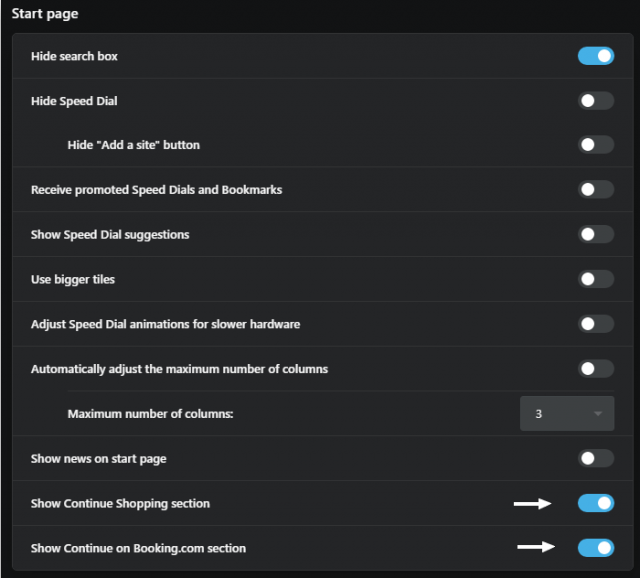Click the Maximum number of columns label

click(x=150, y=414)
